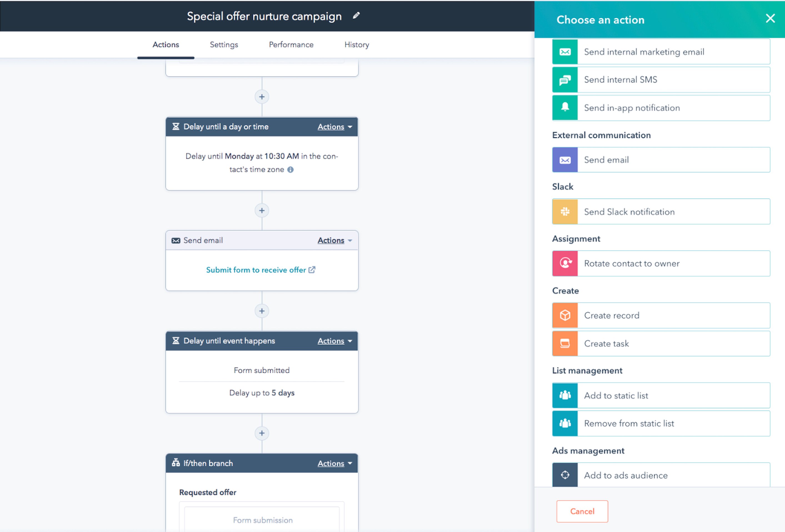Click the Cancel button in the action panel
The width and height of the screenshot is (785, 532).
[582, 511]
